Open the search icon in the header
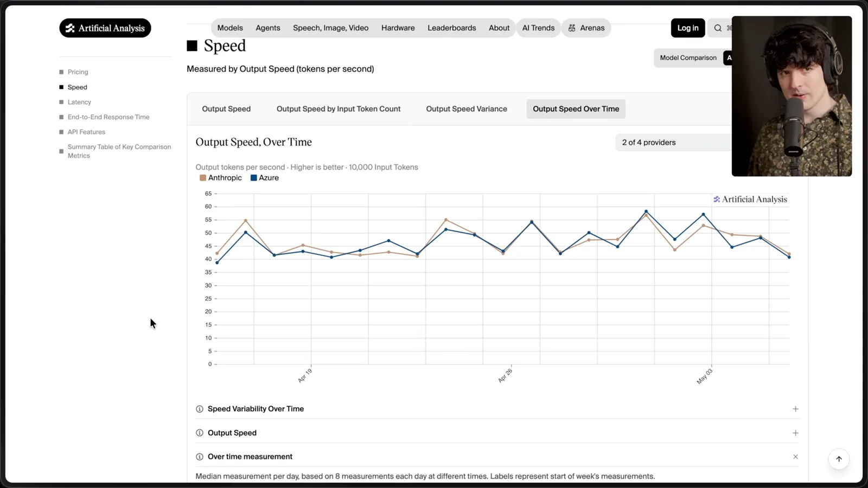Screen dimensions: 868x488 pos(718,28)
